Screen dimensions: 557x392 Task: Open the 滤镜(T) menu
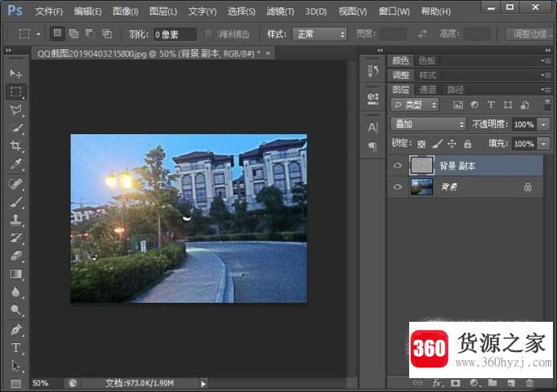280,11
